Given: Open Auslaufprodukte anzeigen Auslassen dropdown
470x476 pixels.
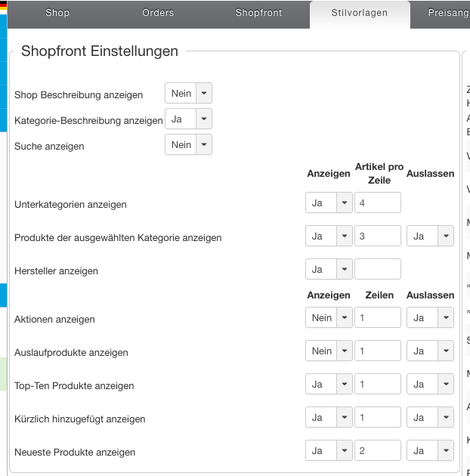Looking at the screenshot, I should point(430,351).
